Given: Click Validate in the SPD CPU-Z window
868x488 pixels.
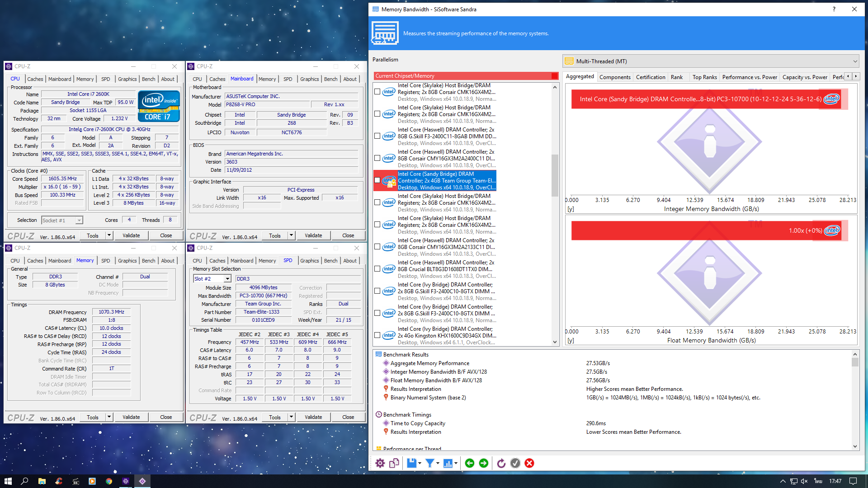Looking at the screenshot, I should coord(313,417).
